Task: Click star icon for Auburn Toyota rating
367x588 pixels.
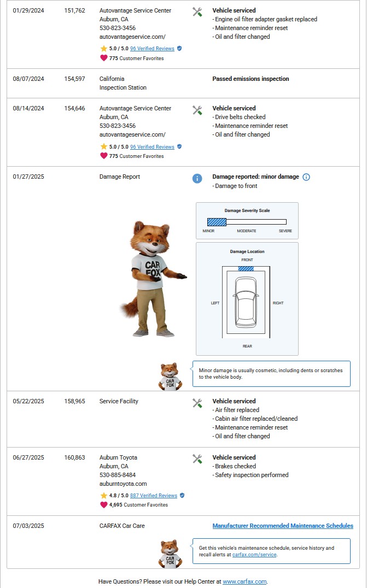Action: pos(103,496)
